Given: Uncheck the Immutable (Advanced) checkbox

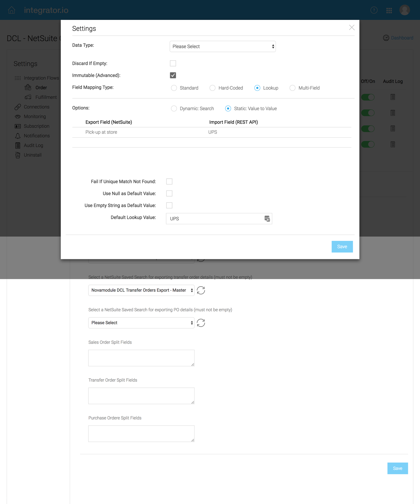Looking at the screenshot, I should click(x=173, y=75).
